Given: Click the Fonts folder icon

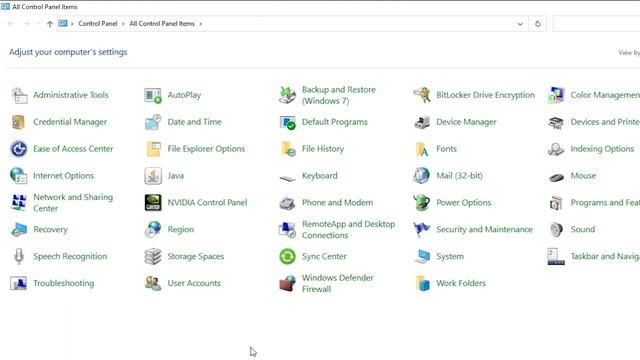Looking at the screenshot, I should tap(422, 149).
